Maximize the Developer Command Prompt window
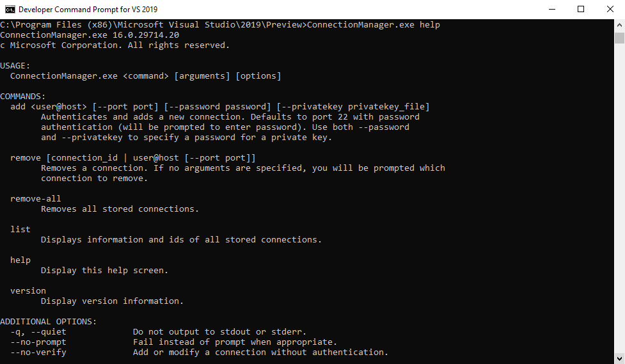 click(581, 10)
